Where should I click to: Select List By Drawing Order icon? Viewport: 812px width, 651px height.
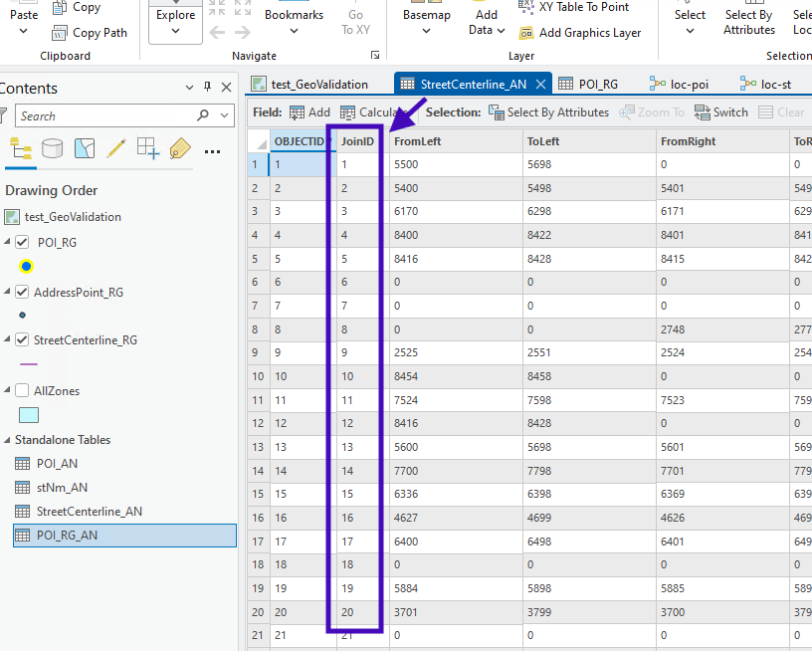tap(20, 149)
